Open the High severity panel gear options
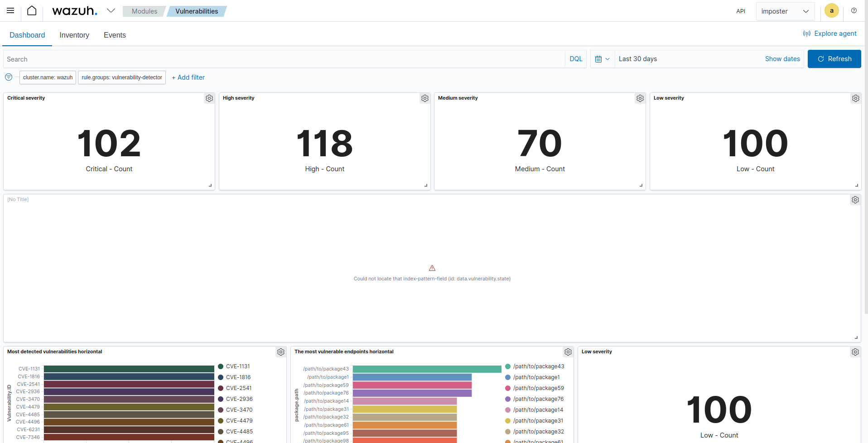868x443 pixels. (425, 98)
